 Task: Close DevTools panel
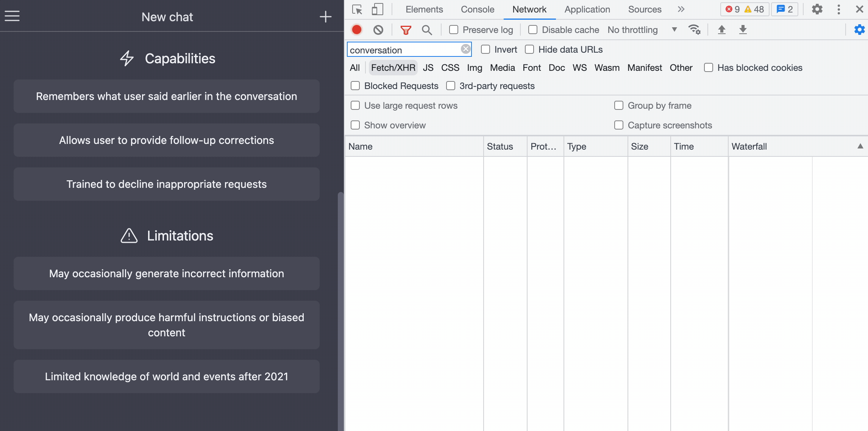(x=860, y=9)
